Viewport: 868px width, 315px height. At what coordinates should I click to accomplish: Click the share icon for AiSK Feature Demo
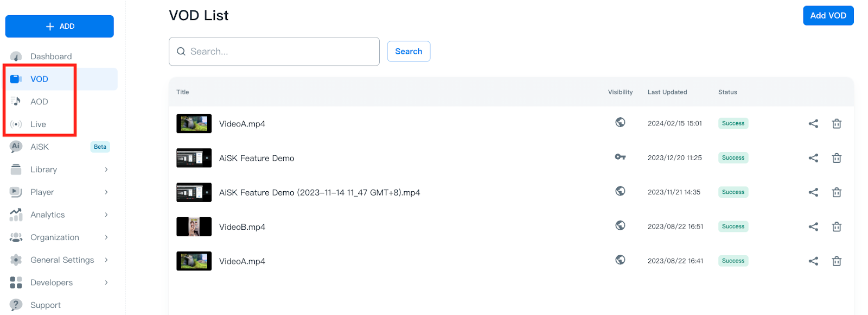tap(813, 158)
